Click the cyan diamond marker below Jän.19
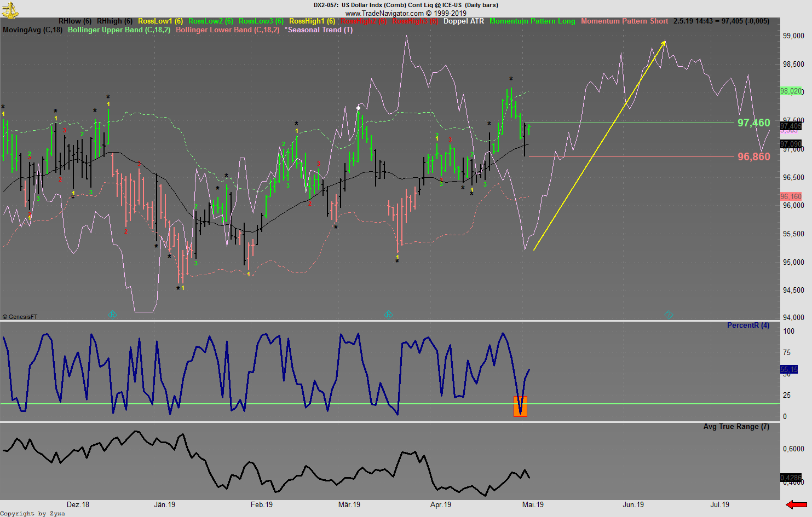 point(112,315)
